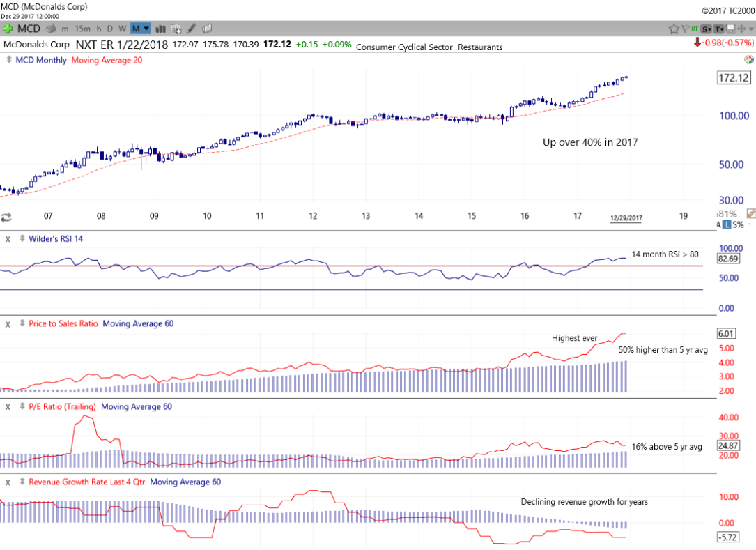This screenshot has height=550, width=756.
Task: Open the chart type bars icon
Action: coord(160,29)
